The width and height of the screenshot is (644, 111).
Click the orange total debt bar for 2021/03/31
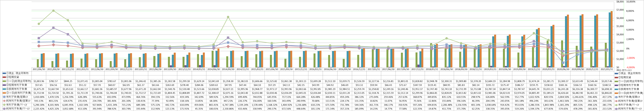612,39
